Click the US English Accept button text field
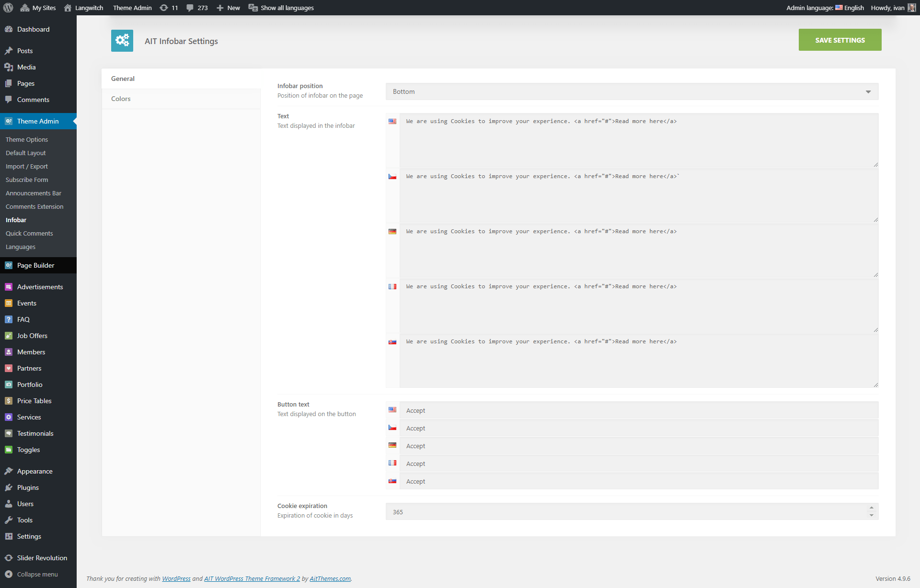 click(639, 410)
